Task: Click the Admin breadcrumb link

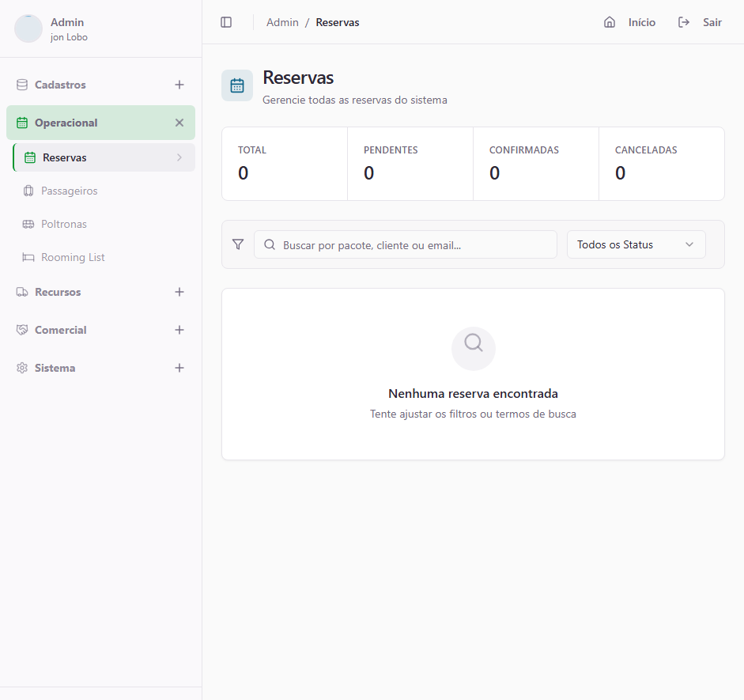Action: point(282,22)
